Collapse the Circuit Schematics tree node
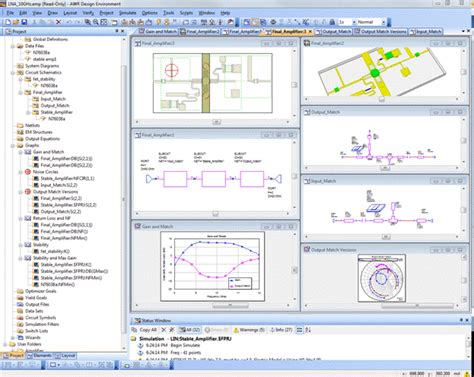This screenshot has height=377, width=474. [13, 73]
